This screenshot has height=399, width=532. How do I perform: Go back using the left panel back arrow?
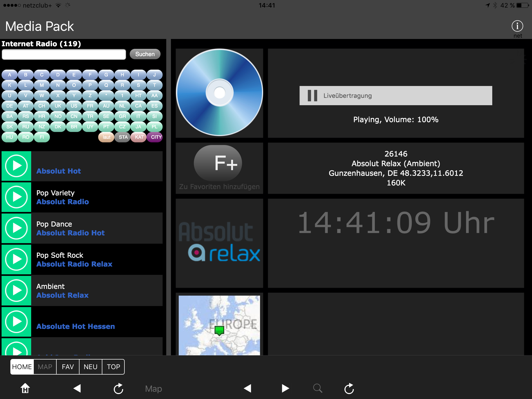coord(77,388)
